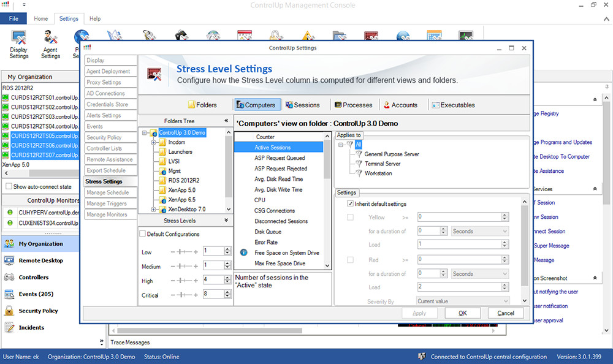The height and width of the screenshot is (364, 613).
Task: Click the LVSI folder icon
Action: (x=162, y=161)
